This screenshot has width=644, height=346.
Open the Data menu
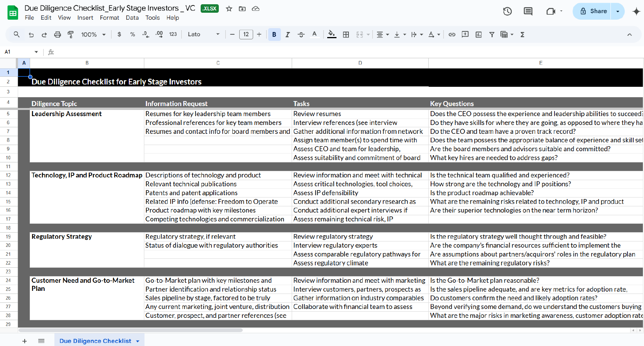click(132, 18)
